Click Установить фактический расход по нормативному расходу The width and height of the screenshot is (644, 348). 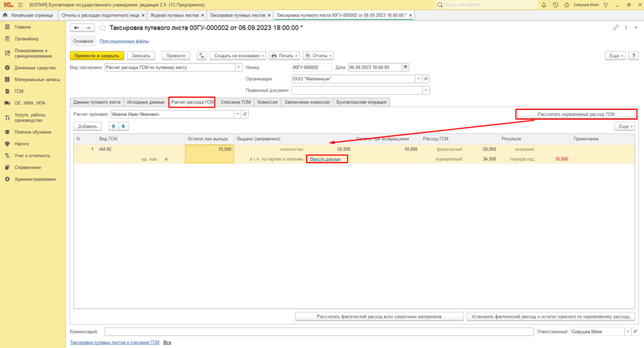551,317
